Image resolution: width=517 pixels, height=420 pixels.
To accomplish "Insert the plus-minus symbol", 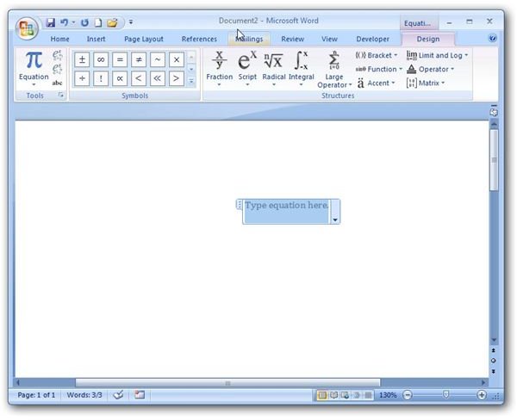I will (82, 59).
